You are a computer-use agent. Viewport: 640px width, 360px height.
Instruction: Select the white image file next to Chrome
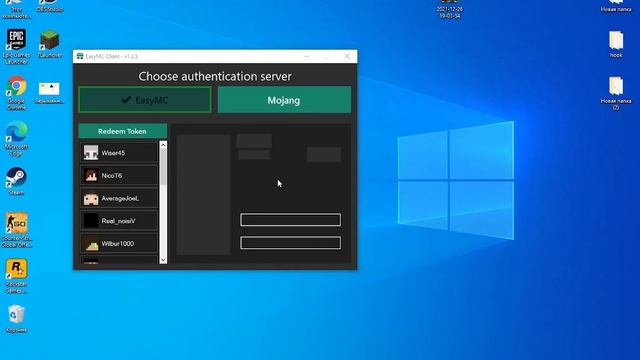coord(49,89)
